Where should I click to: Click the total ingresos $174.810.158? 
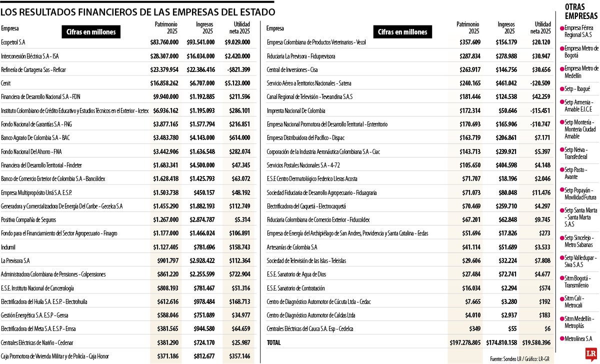tap(502, 342)
